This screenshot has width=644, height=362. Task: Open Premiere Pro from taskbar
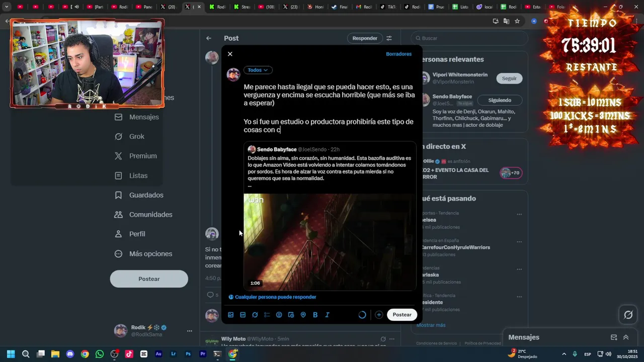click(x=203, y=354)
